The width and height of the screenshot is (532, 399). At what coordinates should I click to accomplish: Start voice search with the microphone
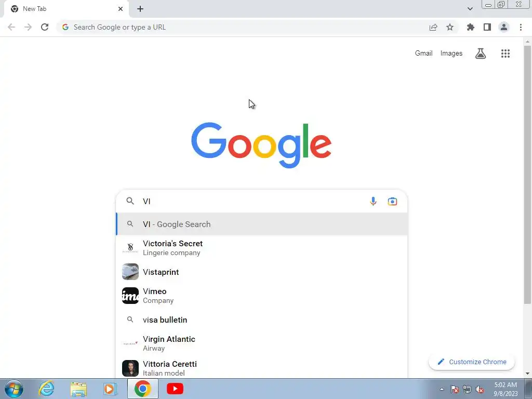pos(373,201)
